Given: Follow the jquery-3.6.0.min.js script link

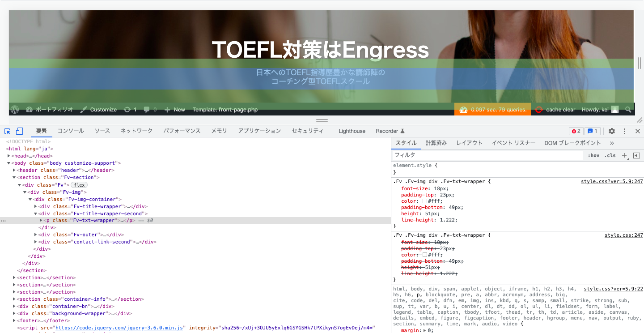Looking at the screenshot, I should click(x=120, y=328).
